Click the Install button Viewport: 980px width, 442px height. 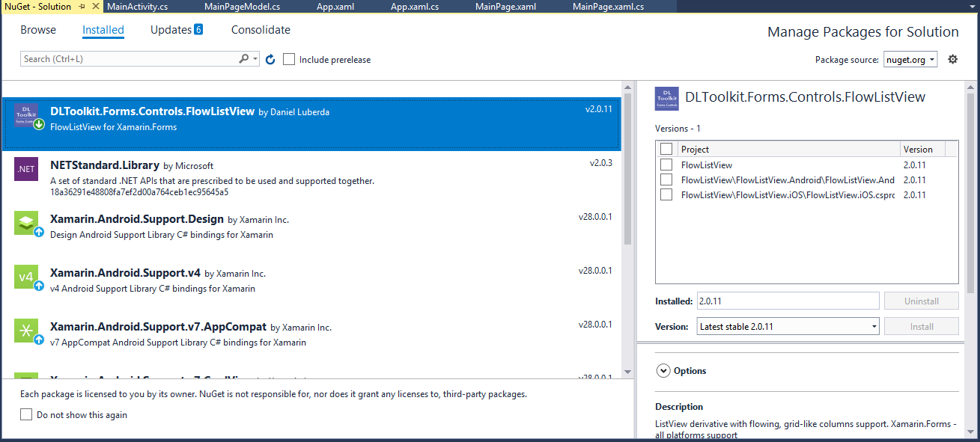coord(921,326)
